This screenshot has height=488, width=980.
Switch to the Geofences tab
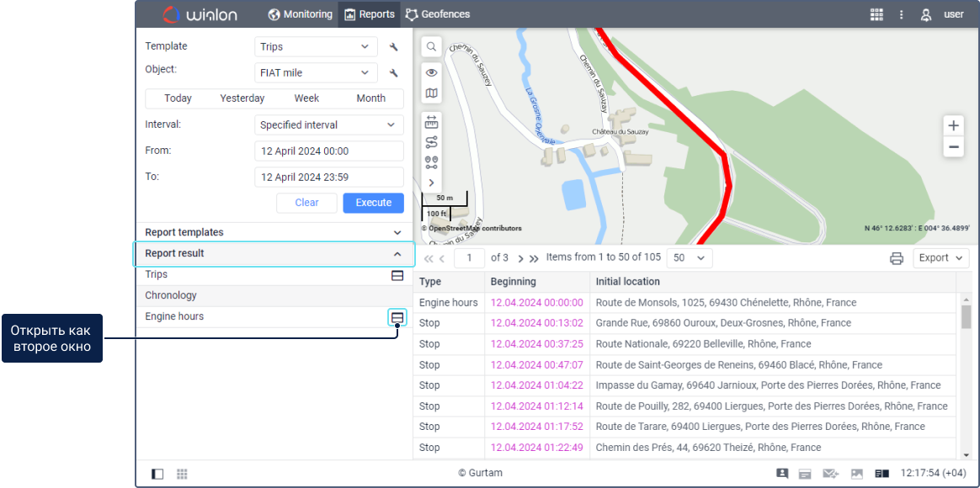(x=438, y=13)
